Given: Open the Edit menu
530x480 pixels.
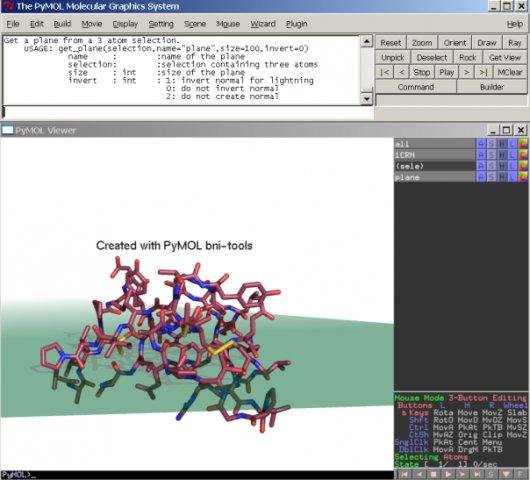Looking at the screenshot, I should click(37, 24).
